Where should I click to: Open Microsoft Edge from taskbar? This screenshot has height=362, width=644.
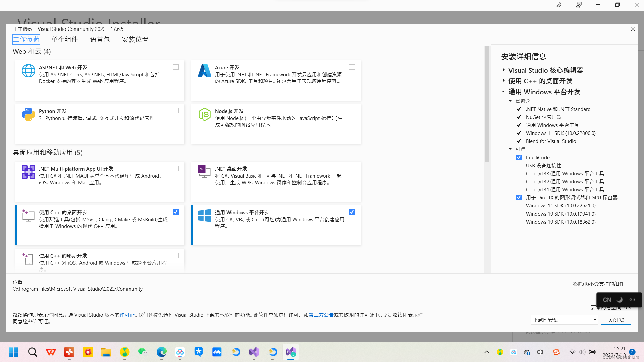162,352
